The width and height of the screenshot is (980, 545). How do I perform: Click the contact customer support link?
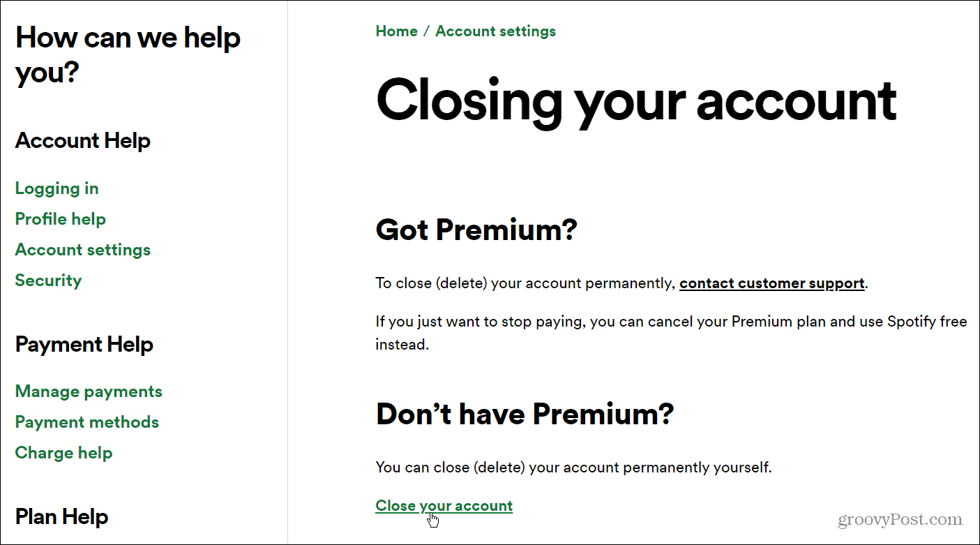click(x=771, y=283)
